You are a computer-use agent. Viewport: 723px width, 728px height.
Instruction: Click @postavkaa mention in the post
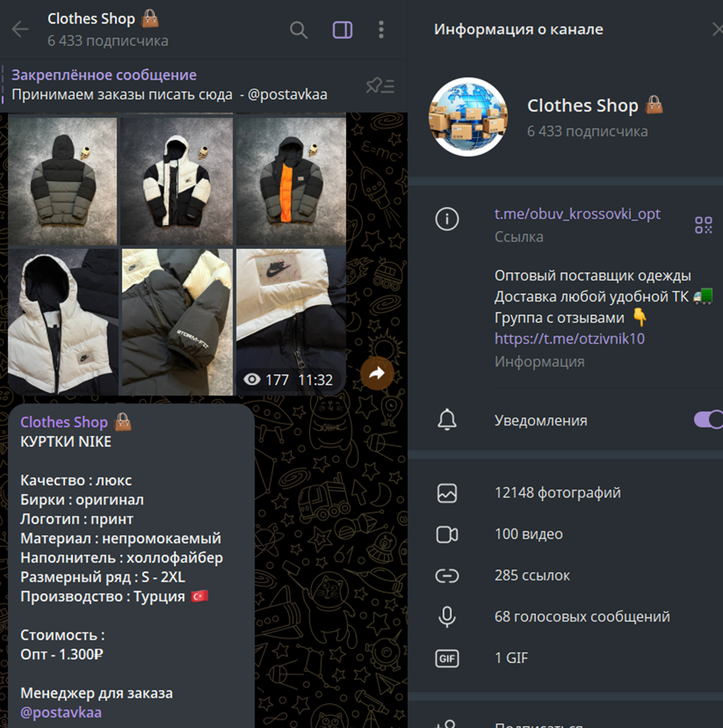(x=61, y=712)
